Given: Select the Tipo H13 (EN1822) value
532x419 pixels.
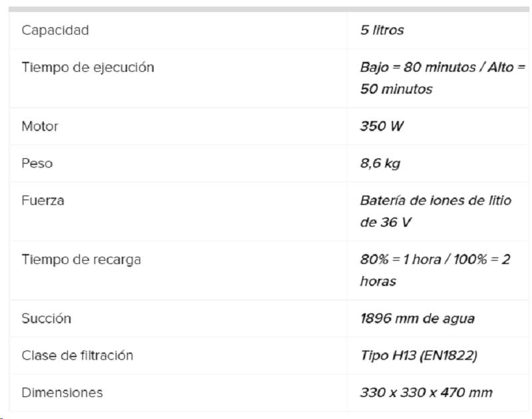Looking at the screenshot, I should [419, 356].
